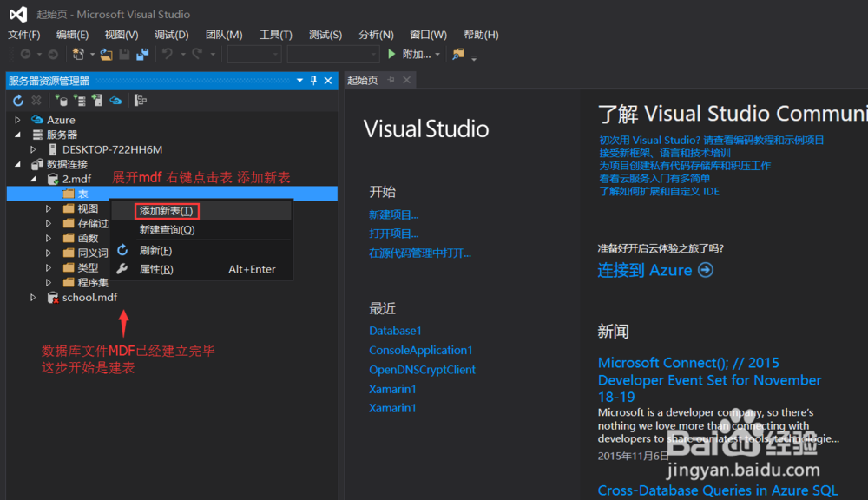Collapse the 2.mdf database node
868x500 pixels.
click(x=33, y=179)
